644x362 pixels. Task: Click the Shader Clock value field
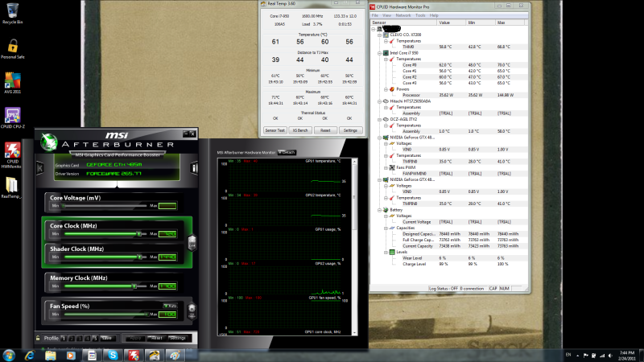tap(167, 257)
